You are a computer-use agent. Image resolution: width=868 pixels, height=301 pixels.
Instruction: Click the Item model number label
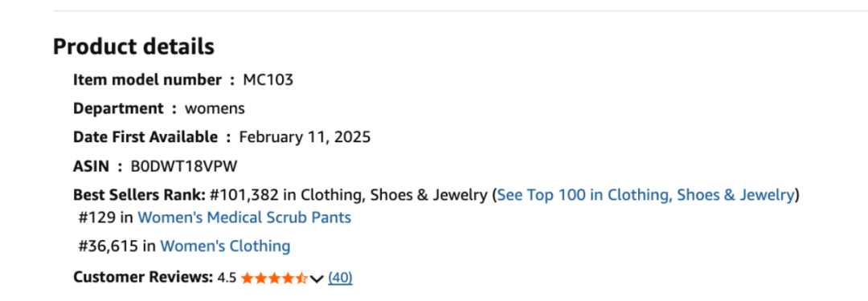point(147,80)
